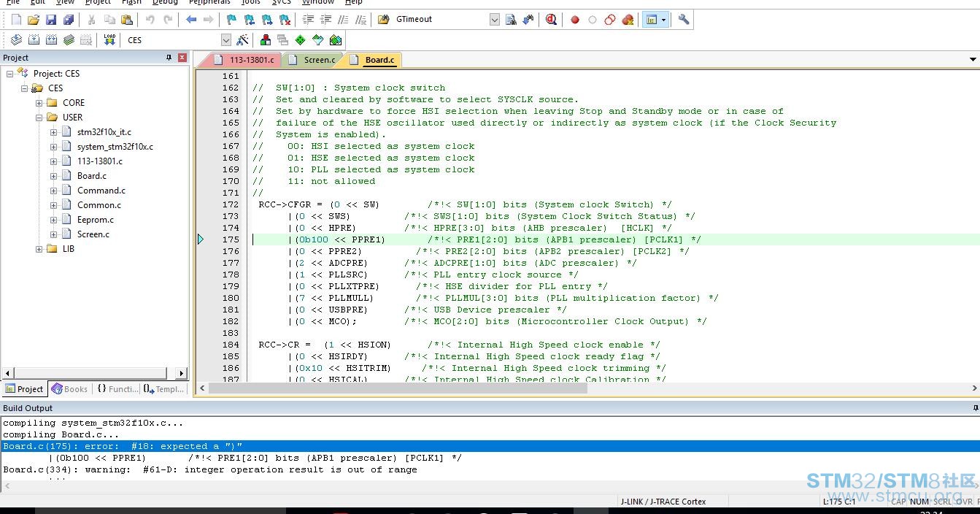This screenshot has height=514, width=980.
Task: Unindent the selected lines
Action: click(325, 20)
